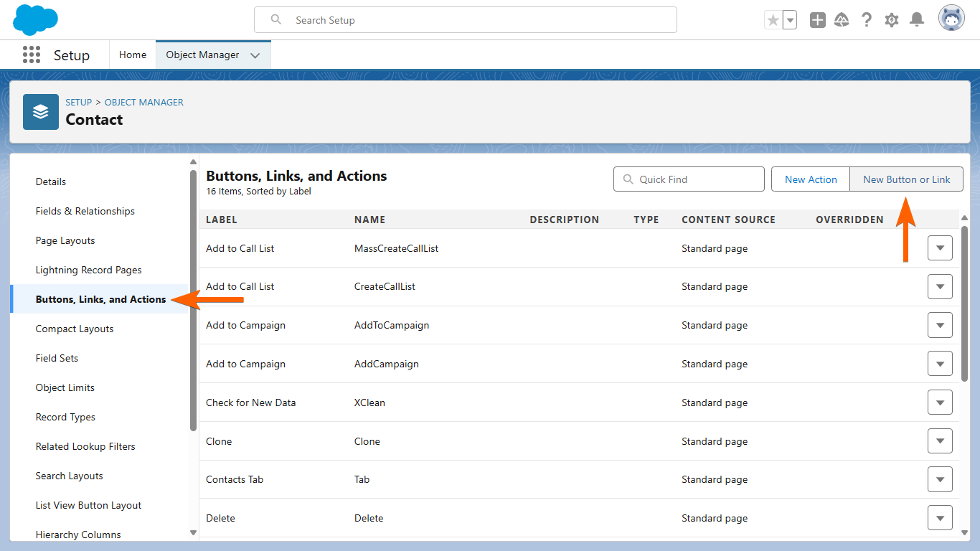Image resolution: width=980 pixels, height=551 pixels.
Task: Open the user profile avatar
Action: point(951,19)
